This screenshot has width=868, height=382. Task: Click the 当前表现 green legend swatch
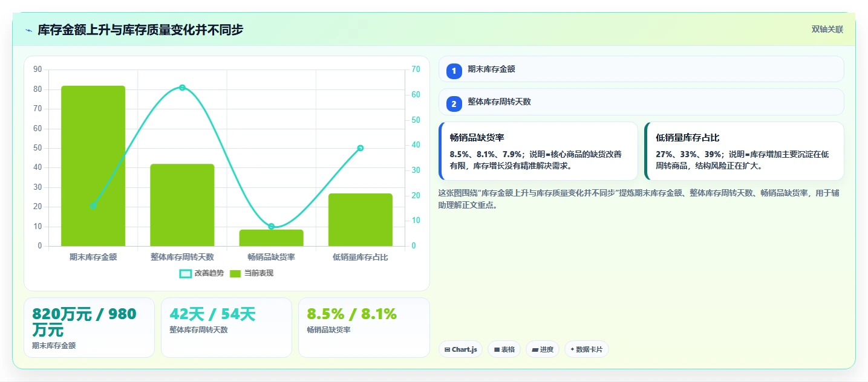(x=235, y=274)
